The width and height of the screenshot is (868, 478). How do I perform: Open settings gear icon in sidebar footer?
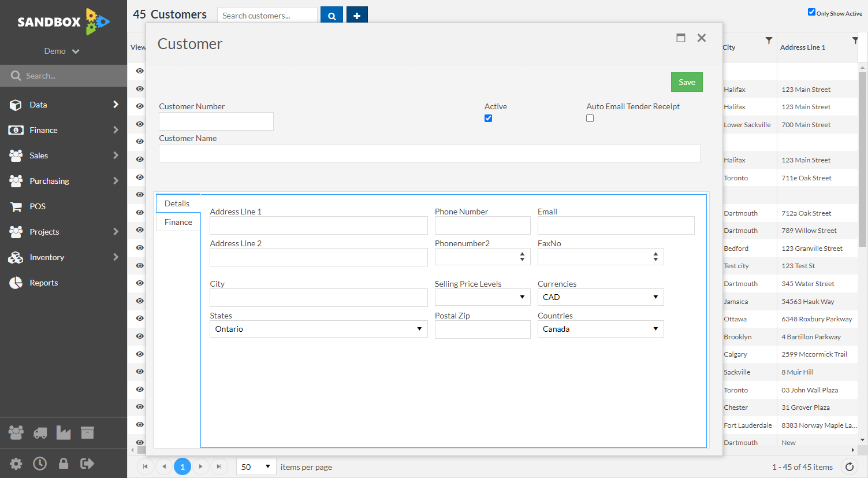[x=16, y=464]
